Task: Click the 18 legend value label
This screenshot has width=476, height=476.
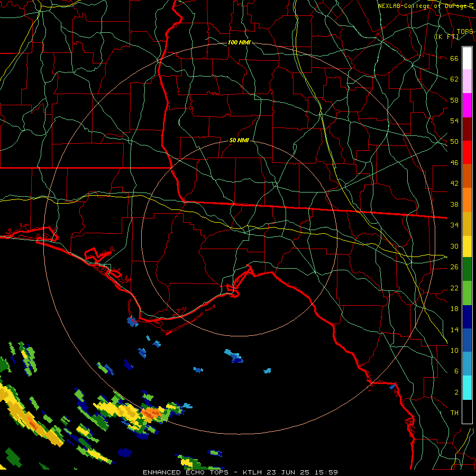Action: tap(454, 309)
